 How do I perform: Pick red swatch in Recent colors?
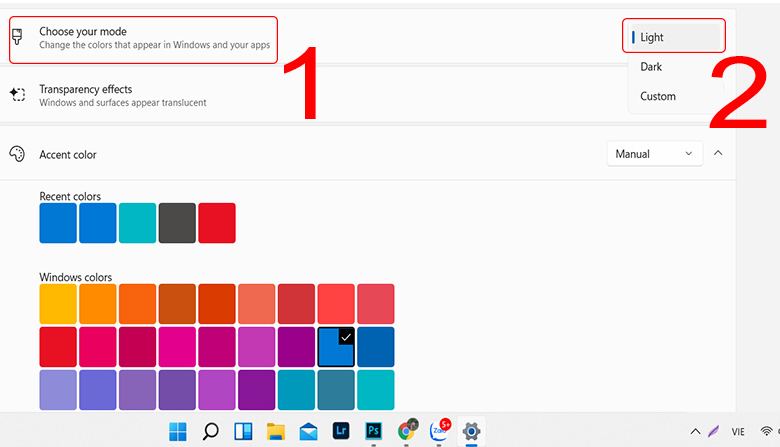pos(217,223)
